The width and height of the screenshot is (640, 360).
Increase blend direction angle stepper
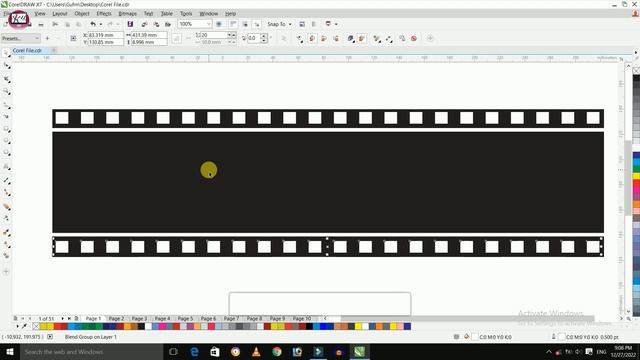tap(264, 36)
